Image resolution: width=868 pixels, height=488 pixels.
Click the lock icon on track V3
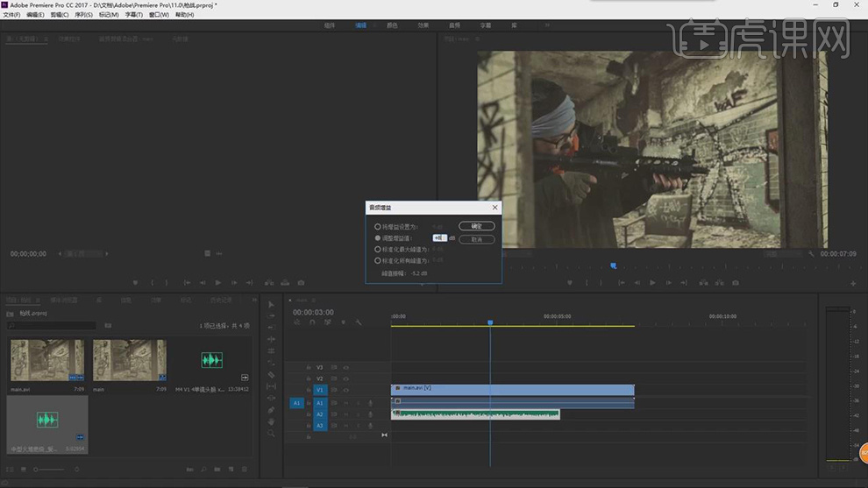click(308, 368)
